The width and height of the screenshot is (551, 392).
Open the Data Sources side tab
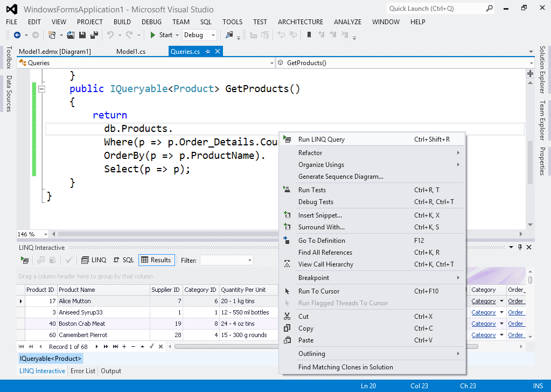point(9,94)
